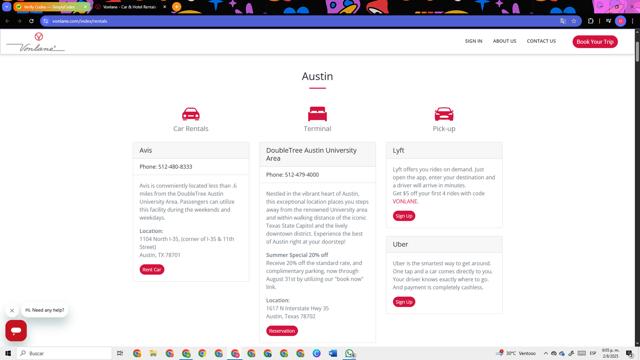The height and width of the screenshot is (360, 640).
Task: Open a new browser tab
Action: point(176,7)
